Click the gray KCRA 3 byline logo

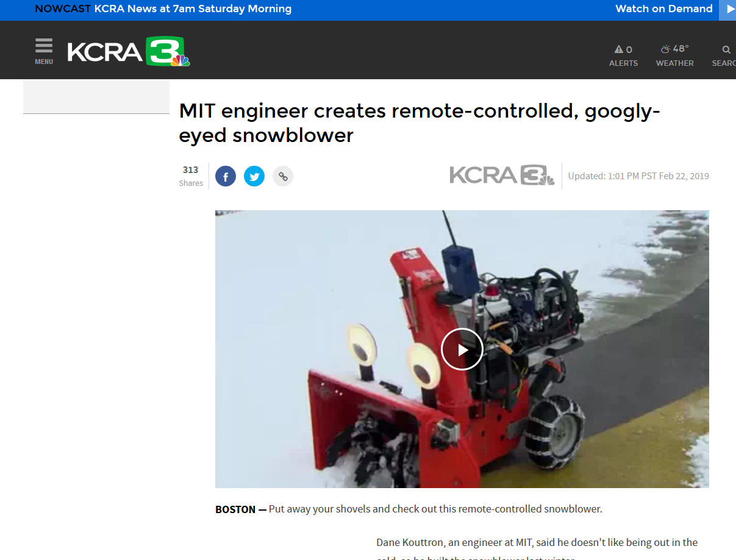[502, 175]
